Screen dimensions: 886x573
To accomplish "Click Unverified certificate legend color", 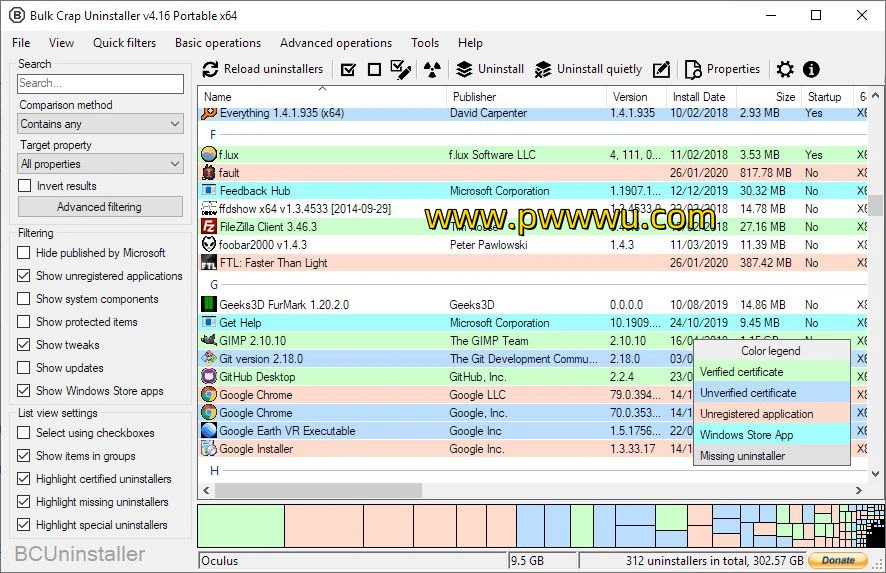I will pos(771,393).
